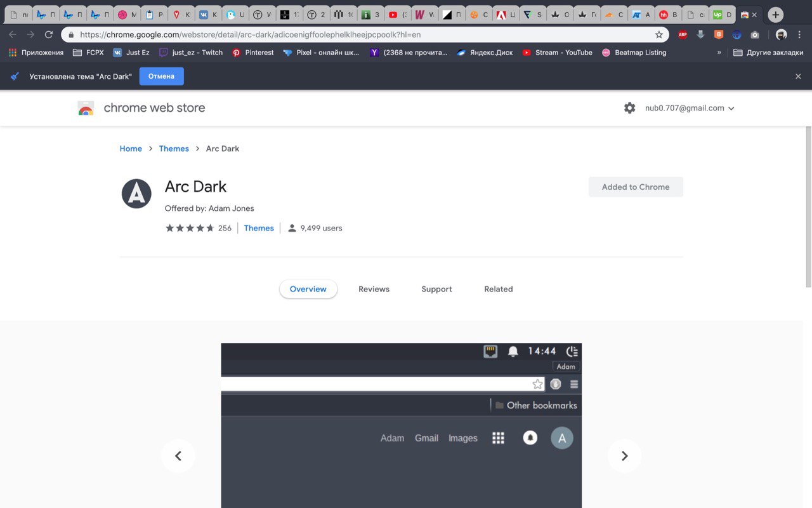Image resolution: width=812 pixels, height=508 pixels.
Task: Click the page vertical scrollbar
Action: (x=808, y=206)
